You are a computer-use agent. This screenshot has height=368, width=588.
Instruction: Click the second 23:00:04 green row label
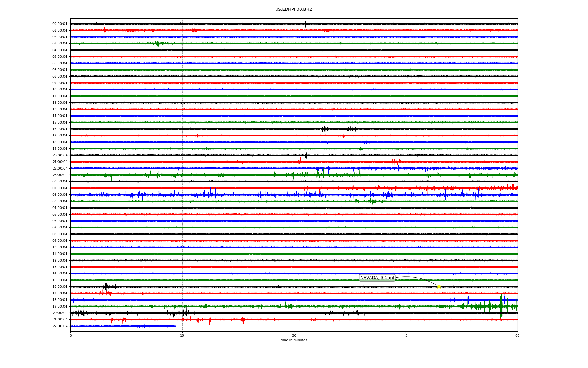click(60, 175)
